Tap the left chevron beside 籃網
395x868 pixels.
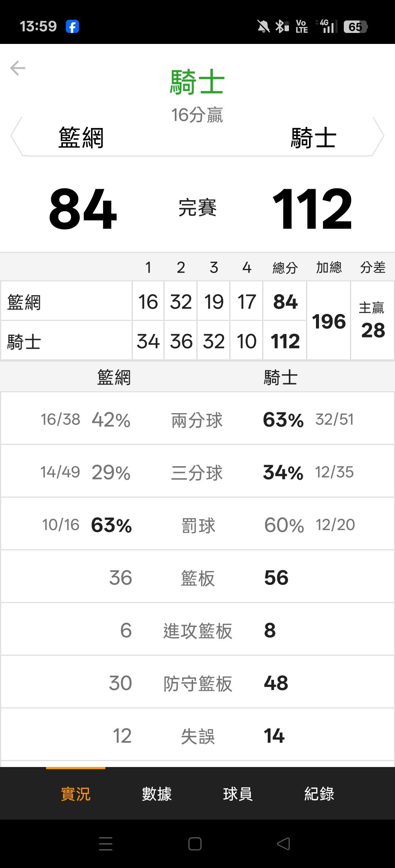[x=16, y=136]
